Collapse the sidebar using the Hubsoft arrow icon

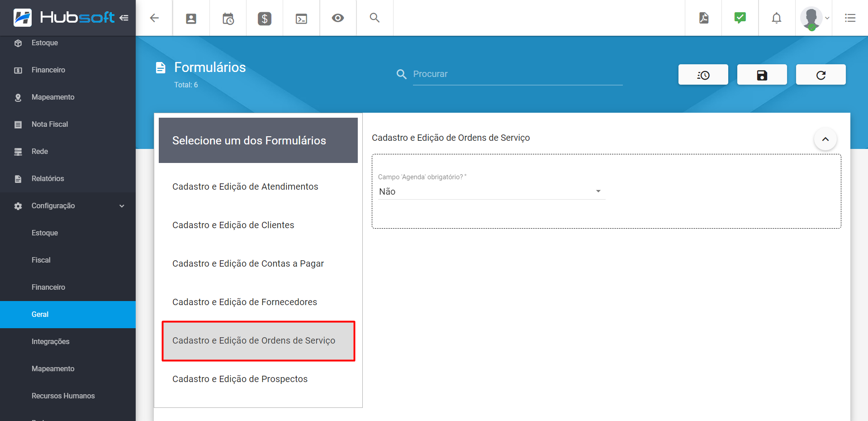point(124,18)
